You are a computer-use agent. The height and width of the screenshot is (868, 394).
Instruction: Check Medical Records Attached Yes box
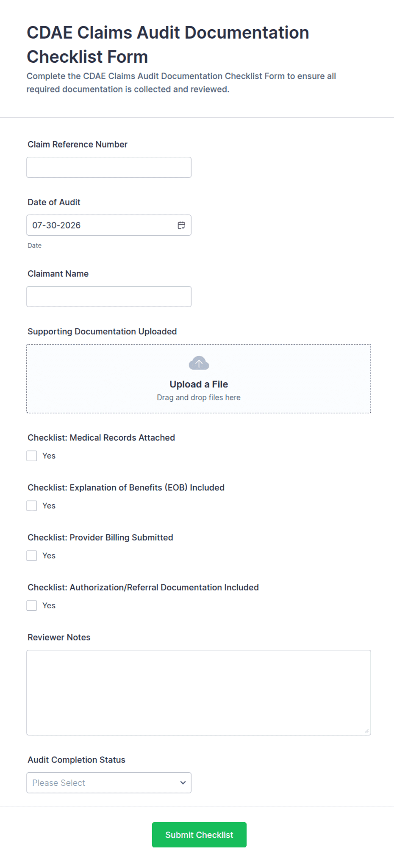point(32,456)
